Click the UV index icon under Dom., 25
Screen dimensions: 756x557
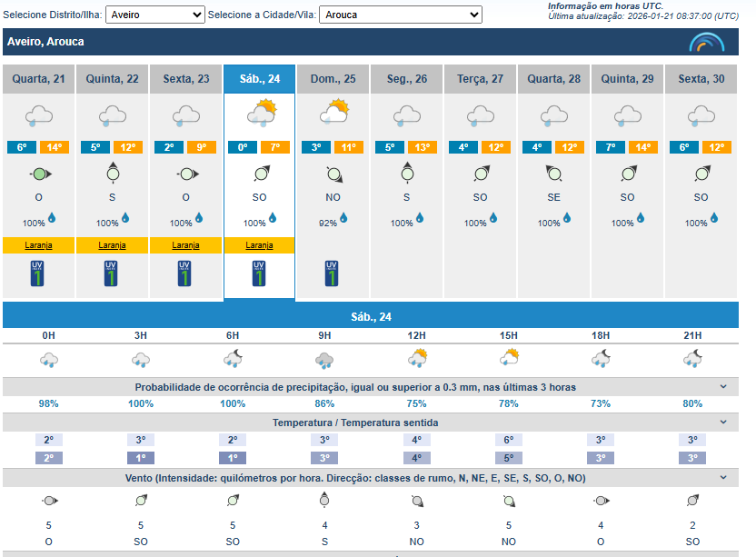[333, 274]
